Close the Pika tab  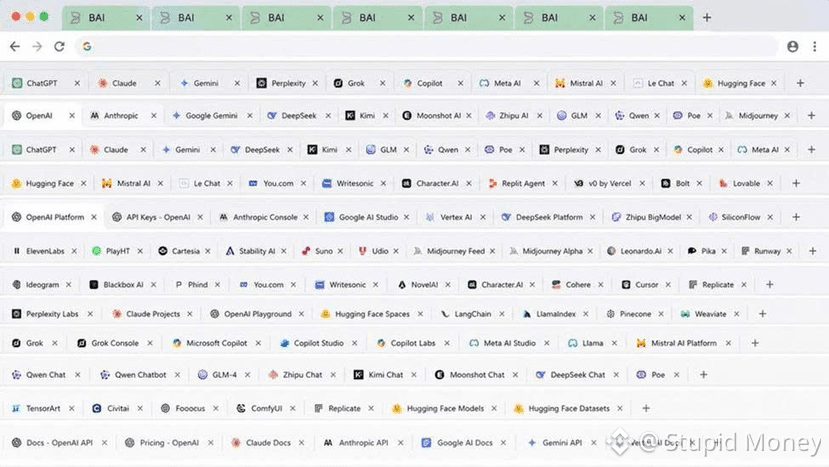(x=724, y=251)
